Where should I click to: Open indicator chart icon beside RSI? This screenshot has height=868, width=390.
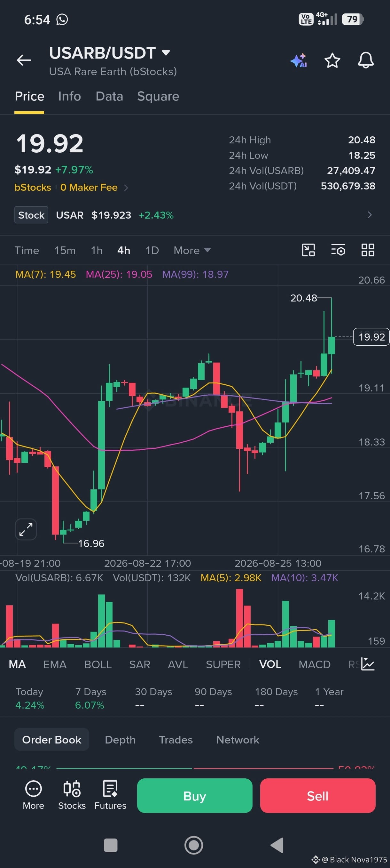click(368, 664)
